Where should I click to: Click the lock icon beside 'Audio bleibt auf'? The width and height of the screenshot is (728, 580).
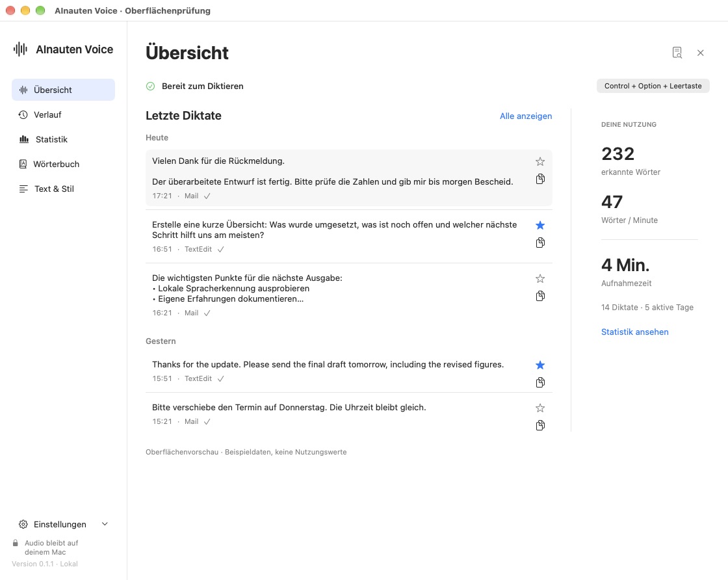click(16, 543)
